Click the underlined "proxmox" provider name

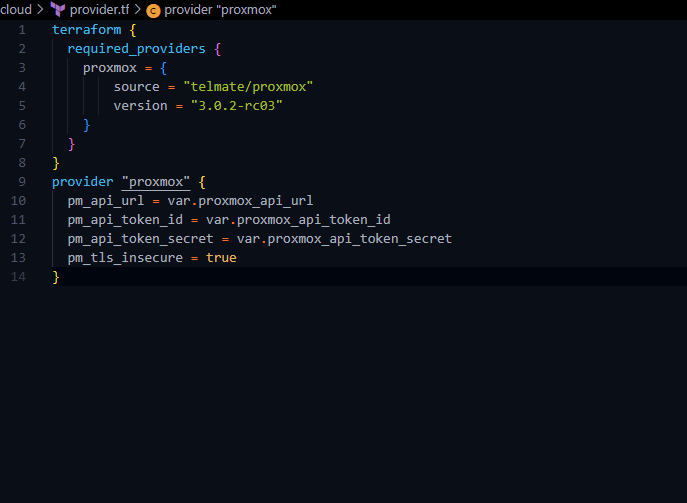coord(156,182)
